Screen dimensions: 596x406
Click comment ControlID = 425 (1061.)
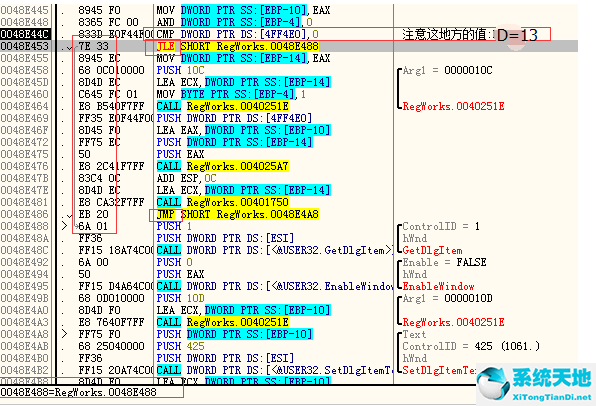point(471,346)
